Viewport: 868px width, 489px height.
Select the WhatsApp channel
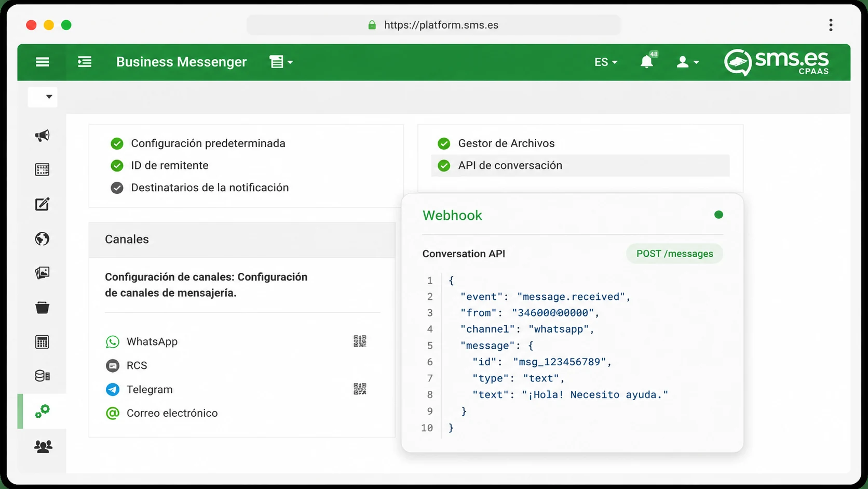coord(152,341)
